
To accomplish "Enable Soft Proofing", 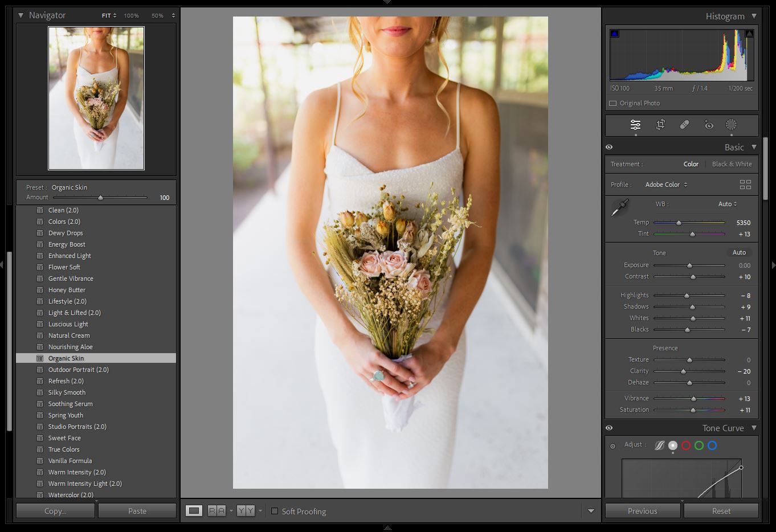I will pyautogui.click(x=275, y=511).
